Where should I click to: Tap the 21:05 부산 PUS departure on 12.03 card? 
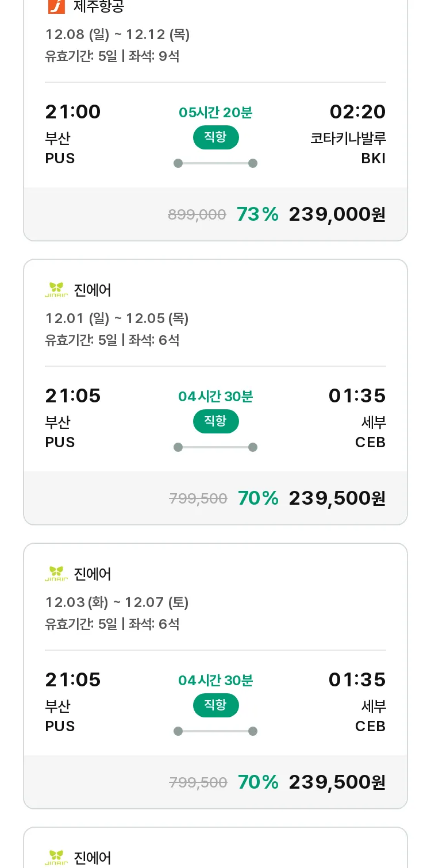(73, 701)
